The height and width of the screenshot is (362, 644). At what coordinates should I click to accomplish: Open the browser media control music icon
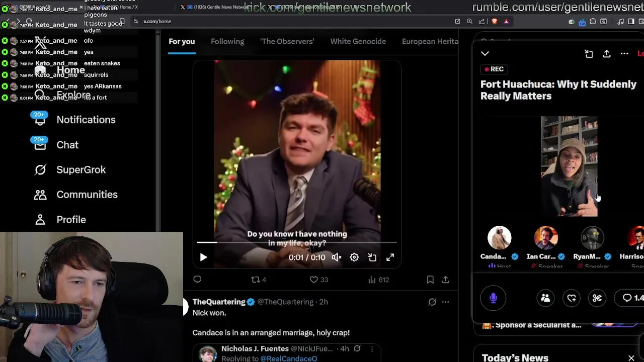pos(621,21)
